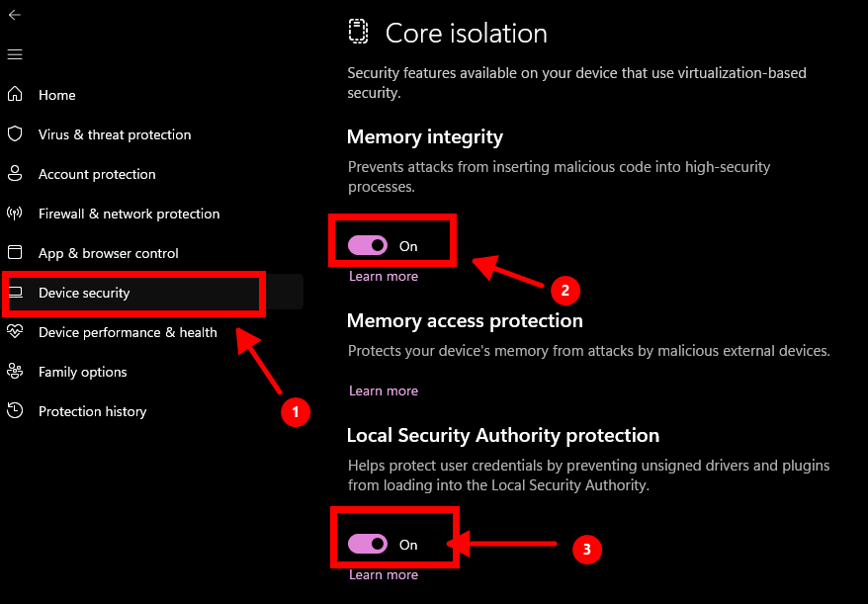Click Learn more under Memory integrity
This screenshot has width=868, height=604.
click(384, 277)
